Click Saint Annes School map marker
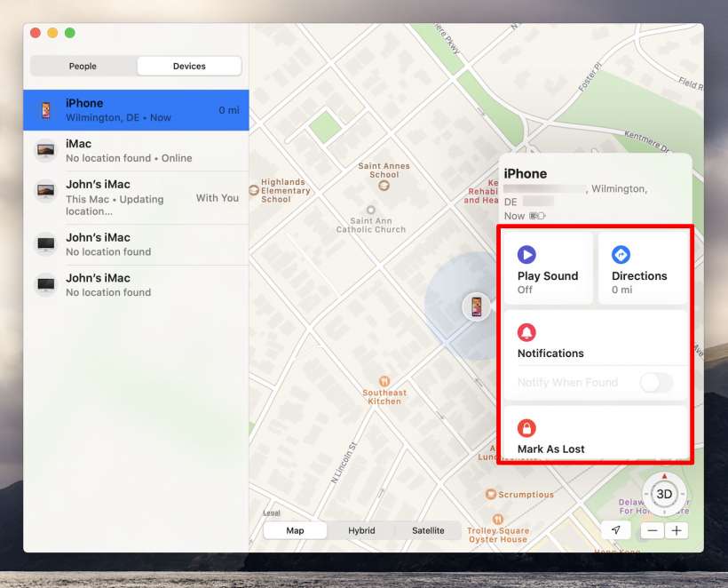Image resolution: width=728 pixels, height=588 pixels. point(384,186)
